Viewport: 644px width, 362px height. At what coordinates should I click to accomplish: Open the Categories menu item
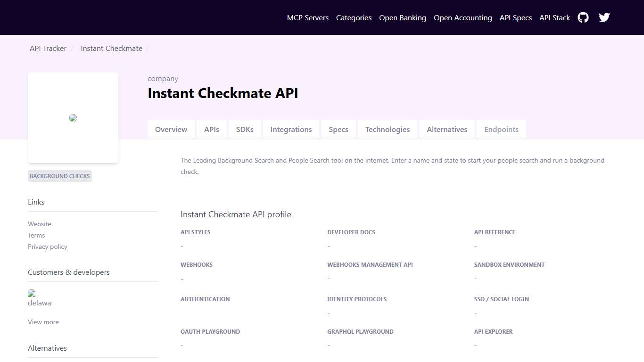coord(354,17)
